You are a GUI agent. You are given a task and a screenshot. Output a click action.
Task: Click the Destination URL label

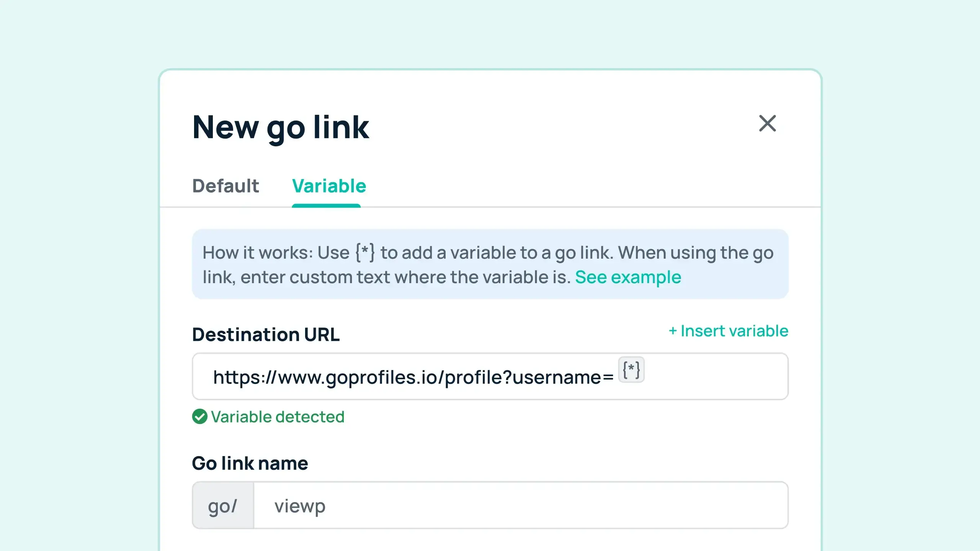pos(266,334)
